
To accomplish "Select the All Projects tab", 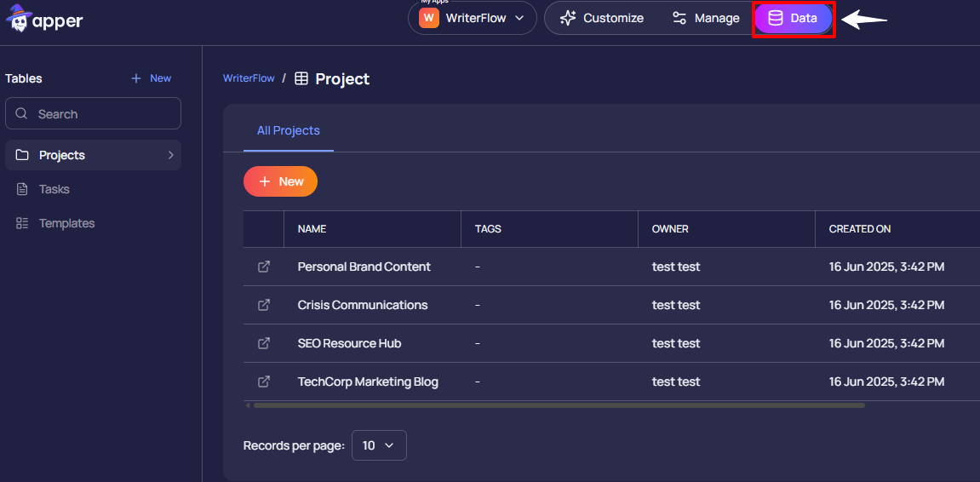I will coord(289,131).
